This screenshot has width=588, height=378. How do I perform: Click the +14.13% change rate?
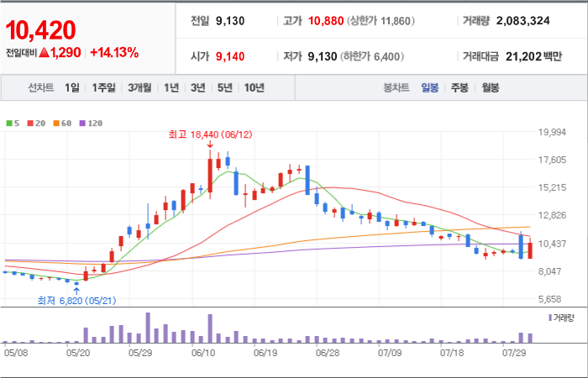click(x=114, y=53)
